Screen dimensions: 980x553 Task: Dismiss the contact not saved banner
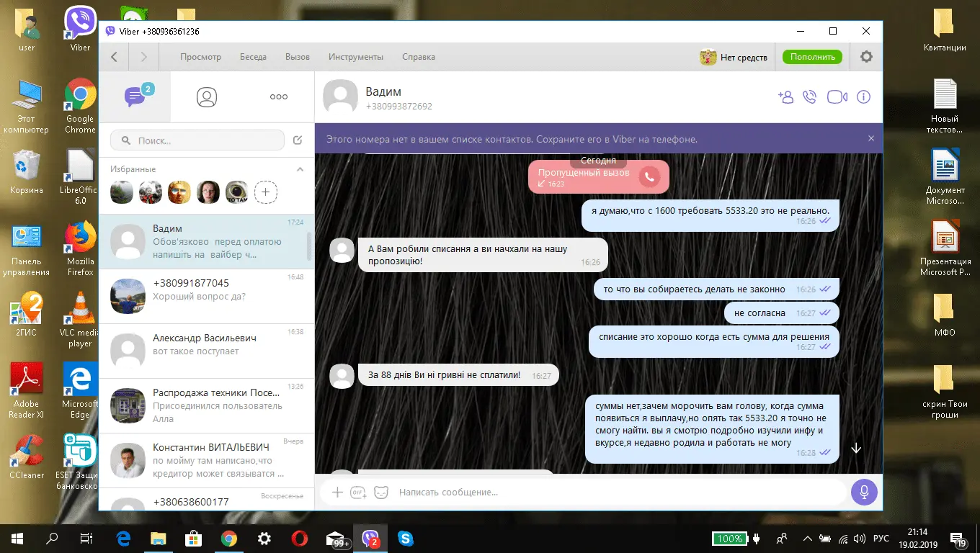point(870,139)
